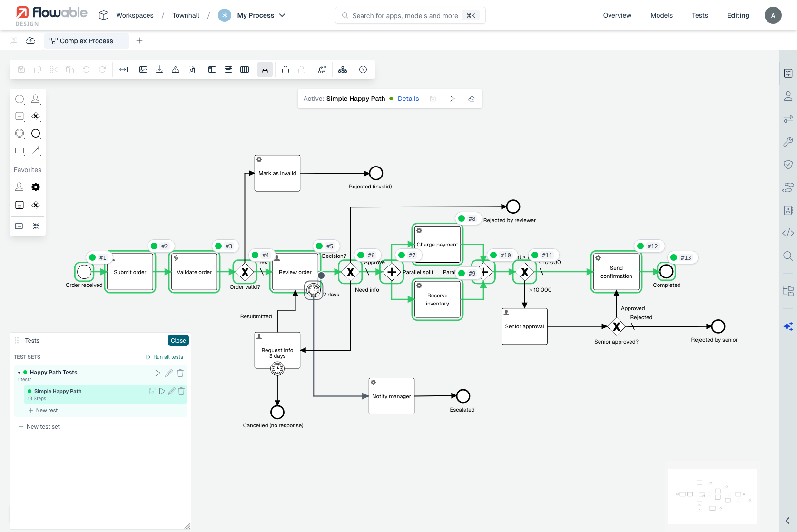Click the grid table view icon

point(245,69)
